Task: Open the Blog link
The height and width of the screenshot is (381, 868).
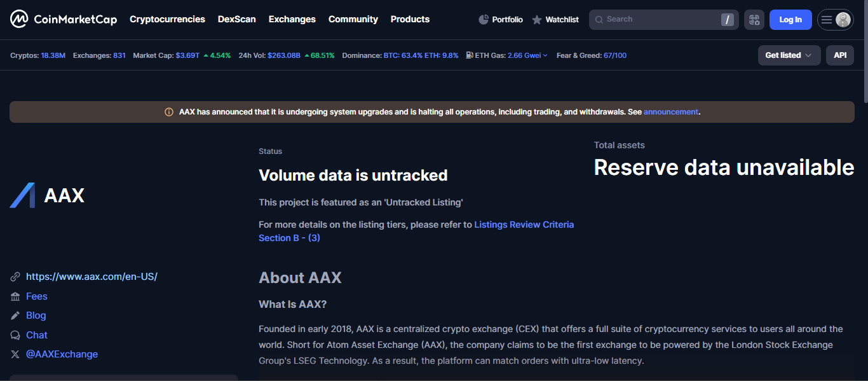Action: click(x=36, y=315)
